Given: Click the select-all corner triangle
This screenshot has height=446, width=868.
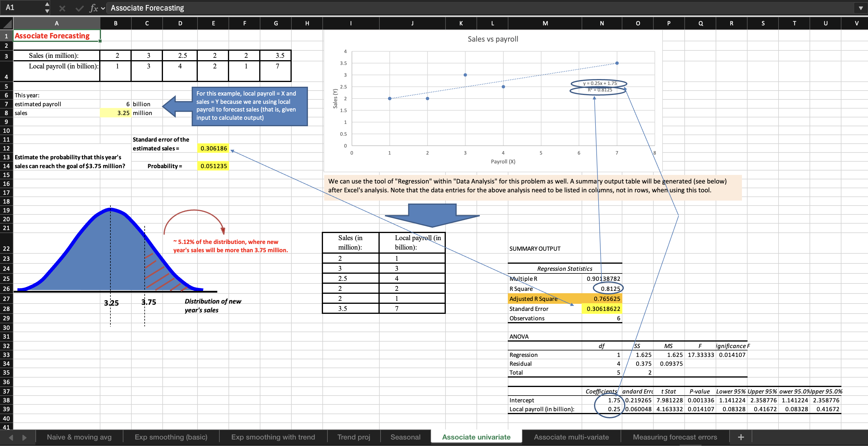Looking at the screenshot, I should click(7, 24).
